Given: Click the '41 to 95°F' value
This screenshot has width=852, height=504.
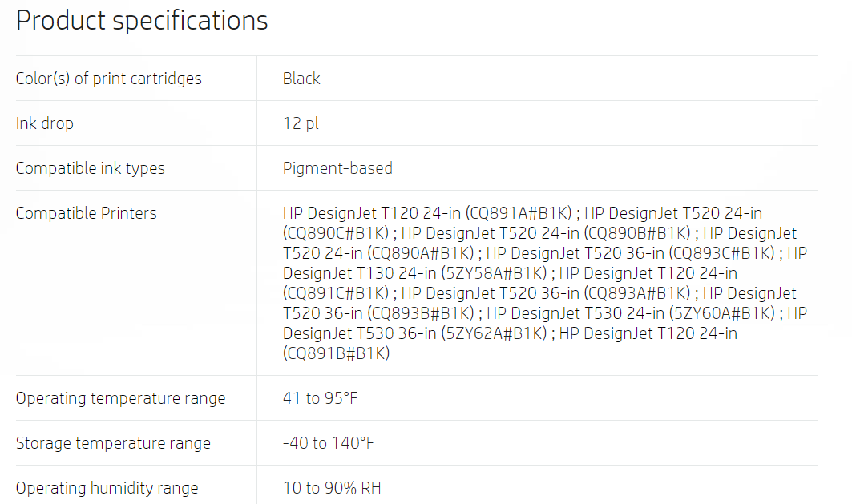Looking at the screenshot, I should (320, 399).
